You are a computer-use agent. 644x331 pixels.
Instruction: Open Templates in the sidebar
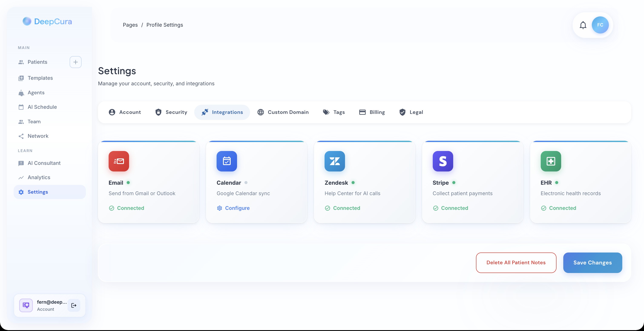50,78
